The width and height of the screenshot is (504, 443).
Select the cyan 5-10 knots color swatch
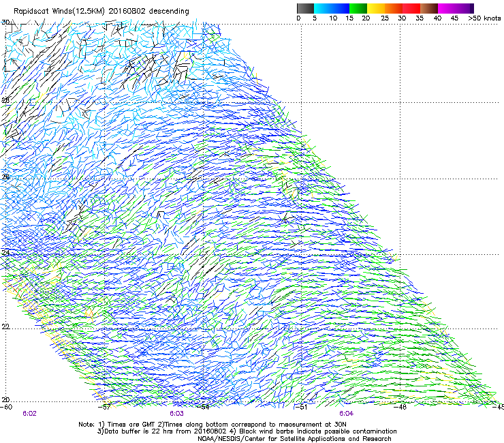point(322,8)
